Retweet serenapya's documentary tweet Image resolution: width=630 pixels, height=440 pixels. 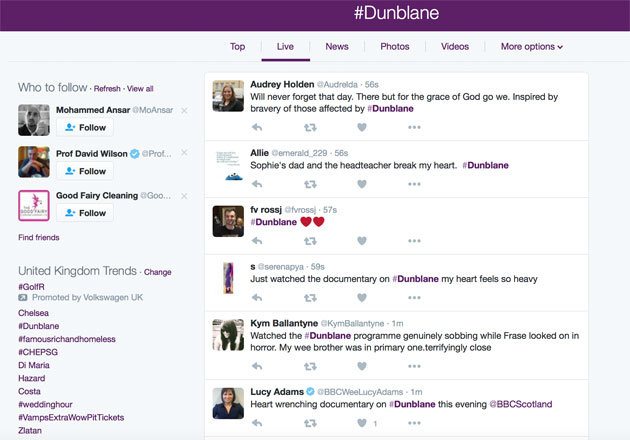(x=310, y=298)
